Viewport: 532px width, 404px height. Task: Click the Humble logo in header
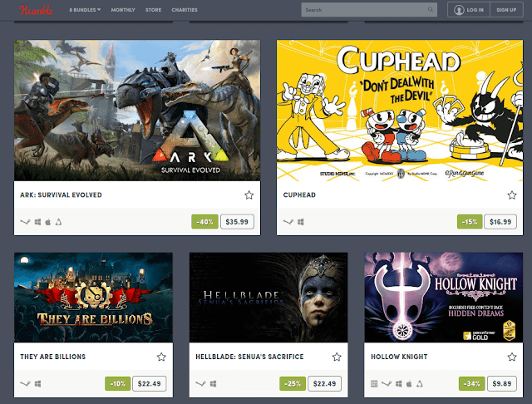[36, 10]
